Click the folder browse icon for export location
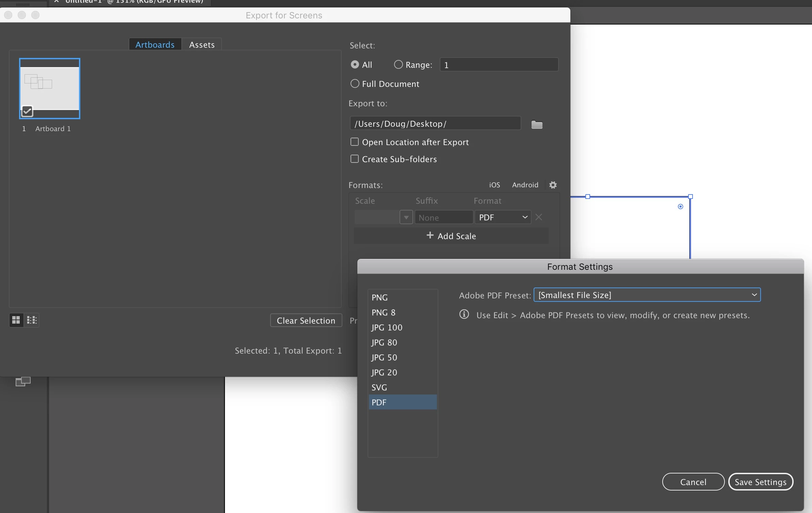 pyautogui.click(x=537, y=125)
